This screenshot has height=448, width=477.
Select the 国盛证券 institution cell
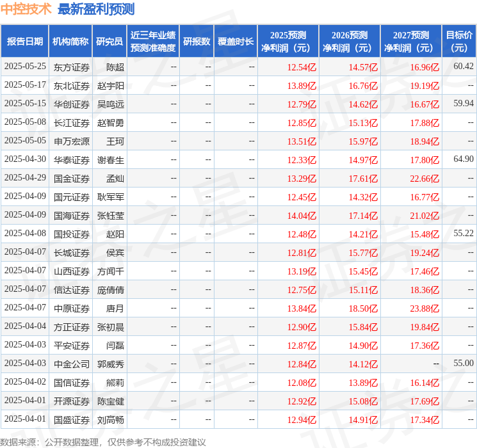[x=72, y=420]
